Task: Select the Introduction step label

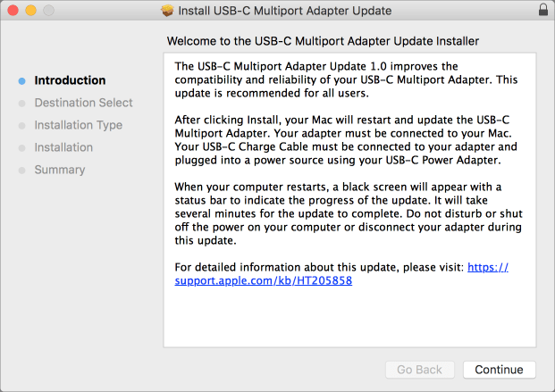Action: 70,80
